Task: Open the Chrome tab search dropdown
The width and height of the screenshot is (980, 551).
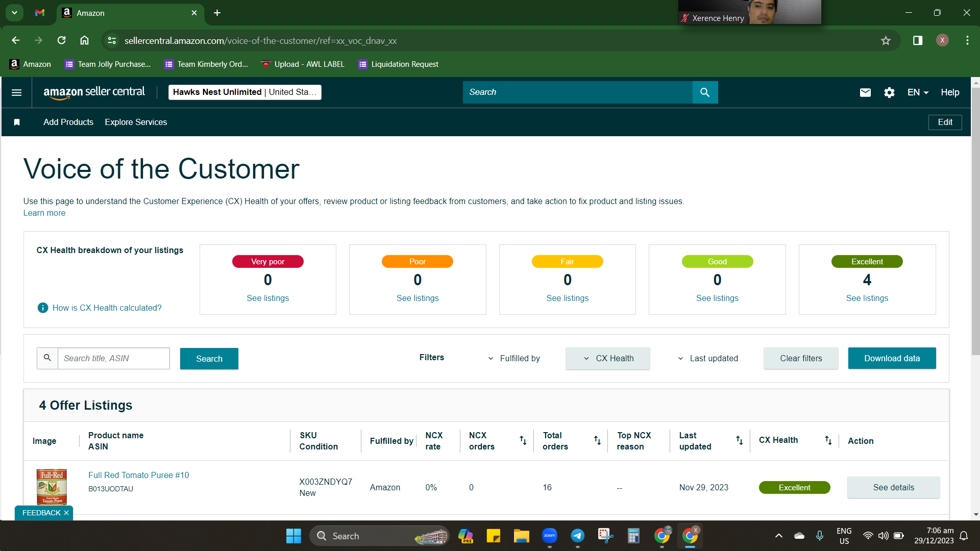Action: coord(14,13)
